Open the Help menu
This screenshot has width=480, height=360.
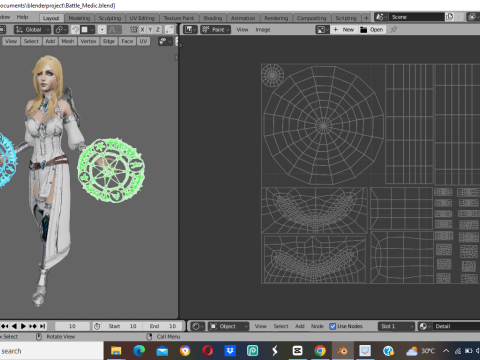pyautogui.click(x=22, y=17)
